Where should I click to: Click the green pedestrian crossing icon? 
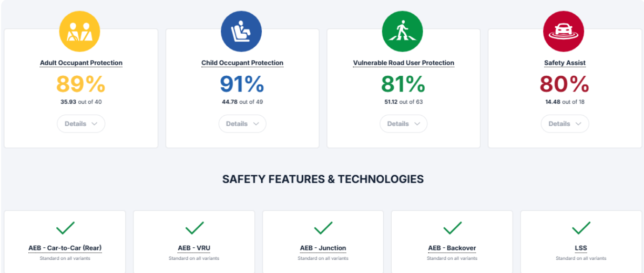[403, 31]
